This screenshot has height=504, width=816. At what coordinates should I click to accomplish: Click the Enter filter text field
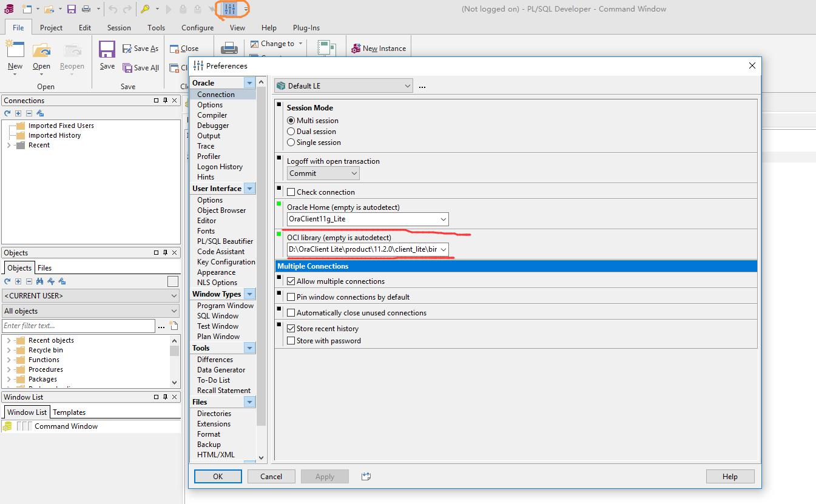tap(78, 326)
